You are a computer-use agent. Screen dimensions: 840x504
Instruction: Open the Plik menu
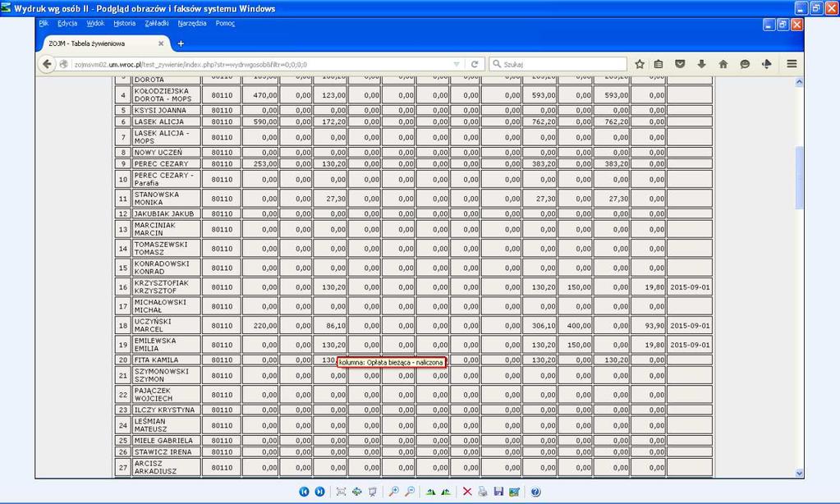point(44,23)
